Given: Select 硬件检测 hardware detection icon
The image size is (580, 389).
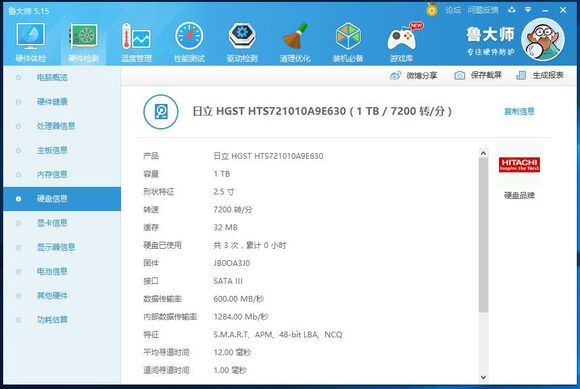Looking at the screenshot, I should point(84,42).
